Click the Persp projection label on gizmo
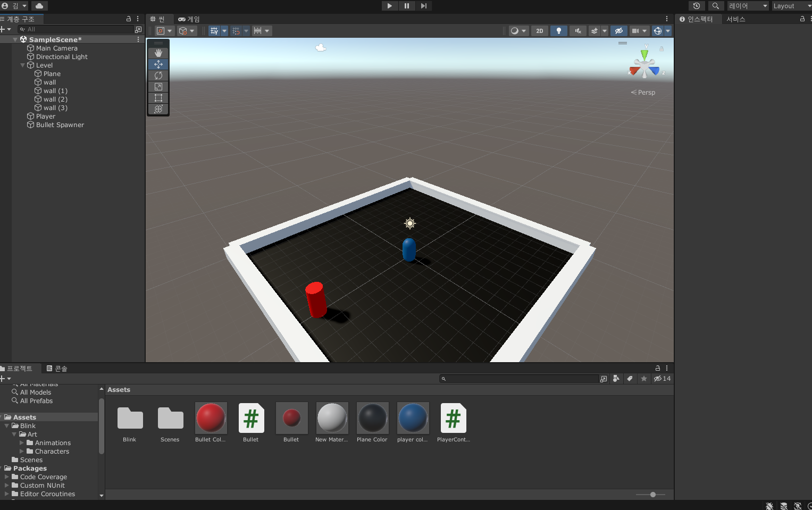The width and height of the screenshot is (812, 510). pyautogui.click(x=643, y=93)
